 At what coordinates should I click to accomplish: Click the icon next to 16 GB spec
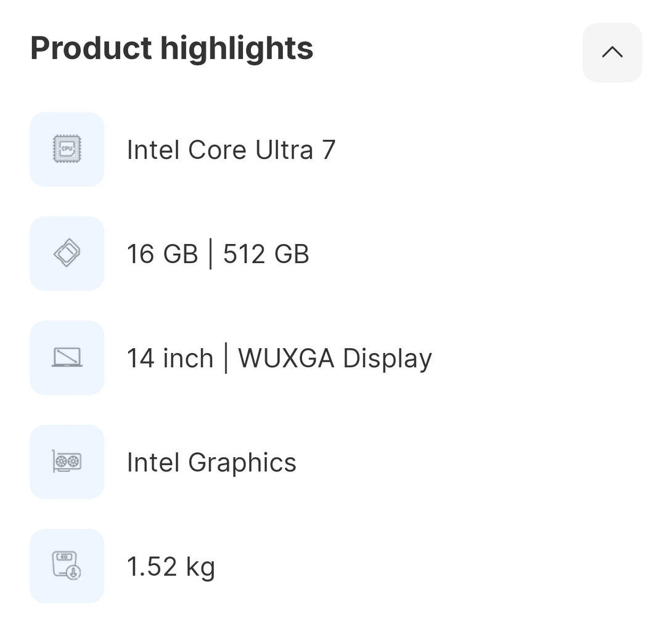click(67, 253)
